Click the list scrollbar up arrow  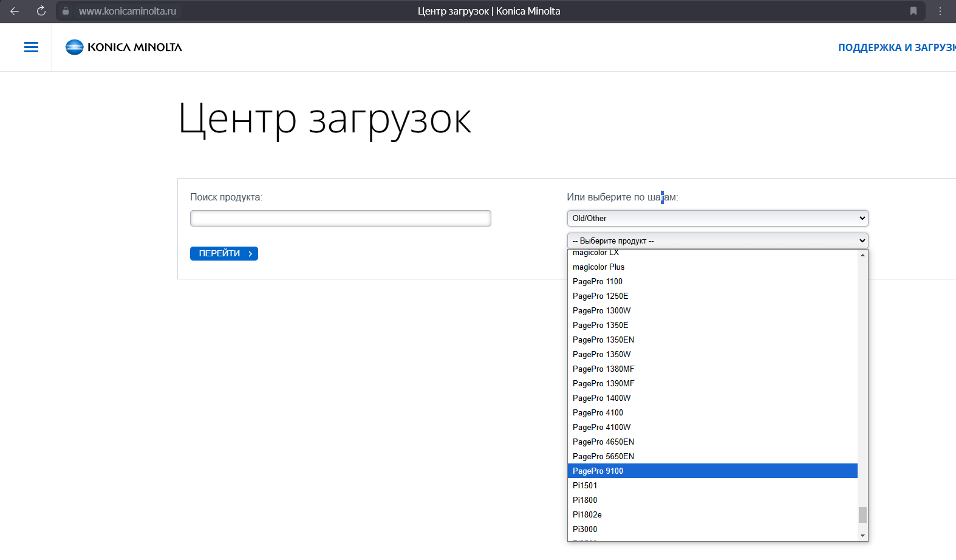click(862, 255)
